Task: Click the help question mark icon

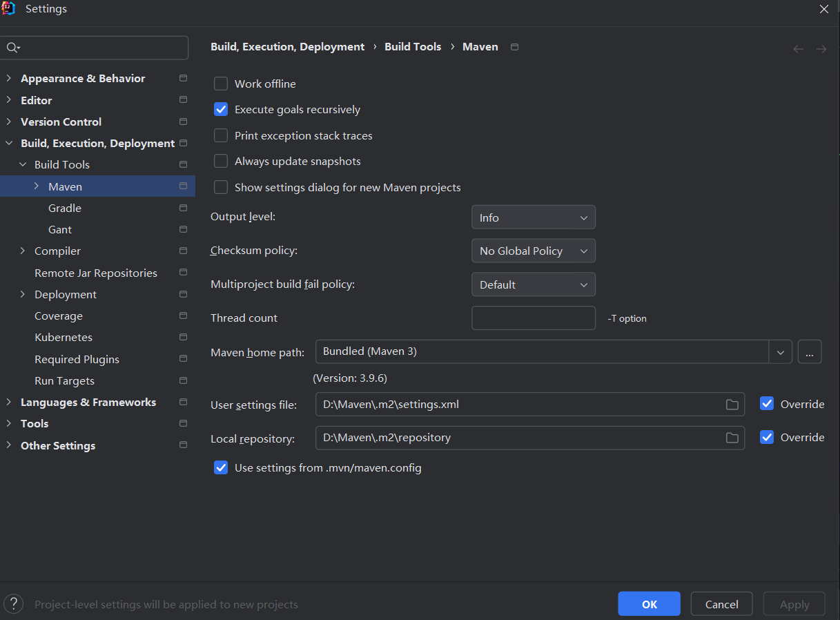Action: point(14,604)
